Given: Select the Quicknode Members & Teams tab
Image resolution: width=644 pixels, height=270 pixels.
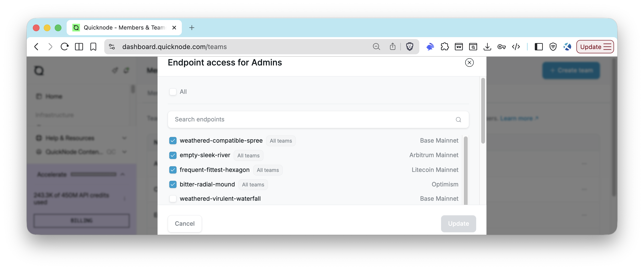Looking at the screenshot, I should click(x=124, y=28).
